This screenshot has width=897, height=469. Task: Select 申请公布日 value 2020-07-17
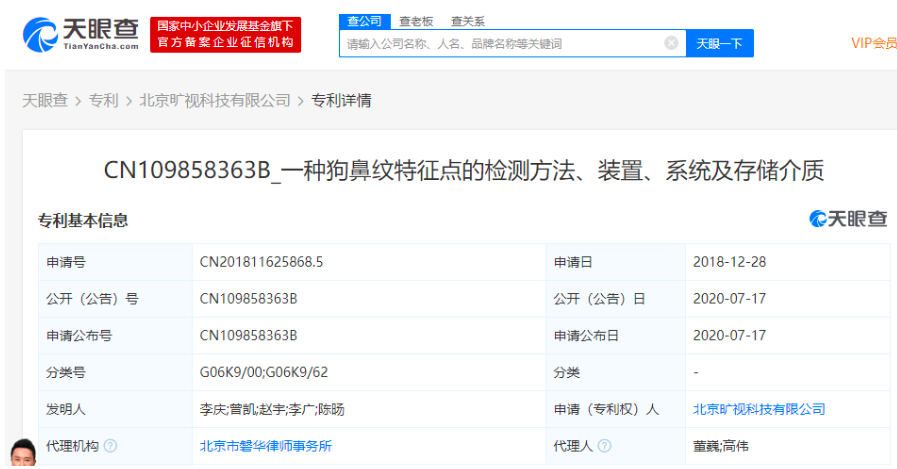pyautogui.click(x=729, y=335)
